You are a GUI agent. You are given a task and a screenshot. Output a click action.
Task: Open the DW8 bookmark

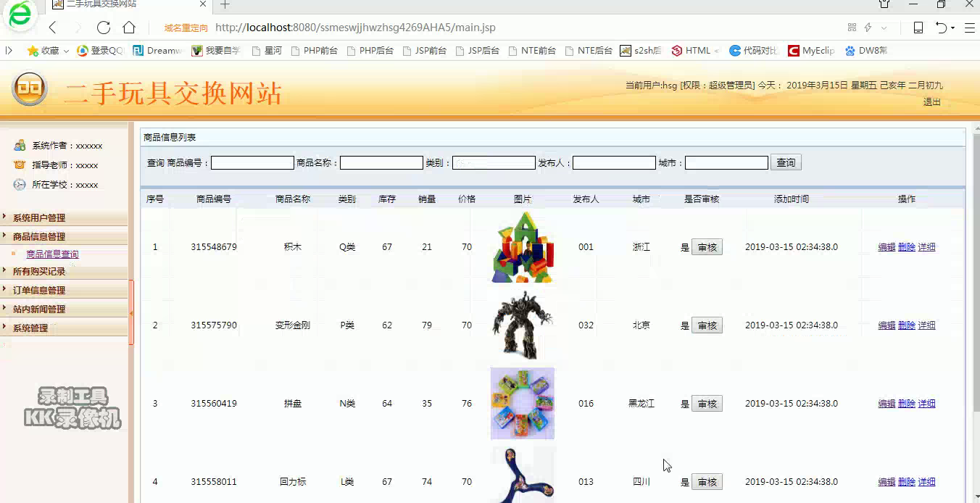pos(866,51)
